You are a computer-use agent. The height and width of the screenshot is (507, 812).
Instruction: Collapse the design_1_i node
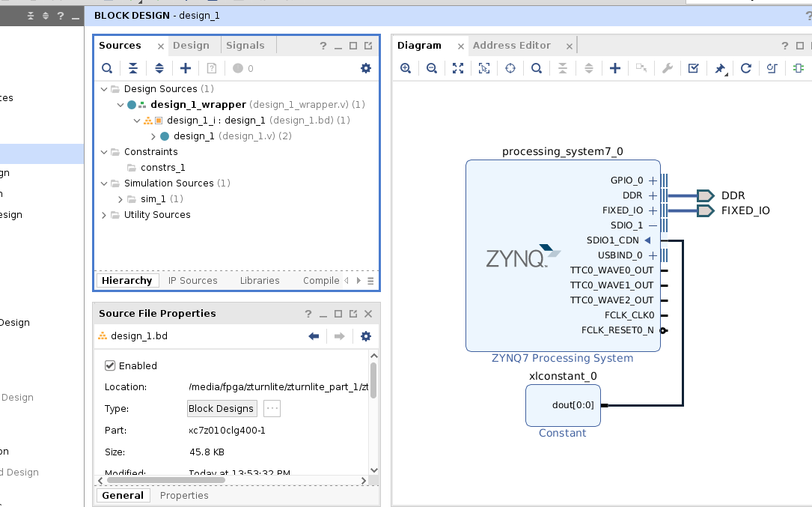(137, 121)
